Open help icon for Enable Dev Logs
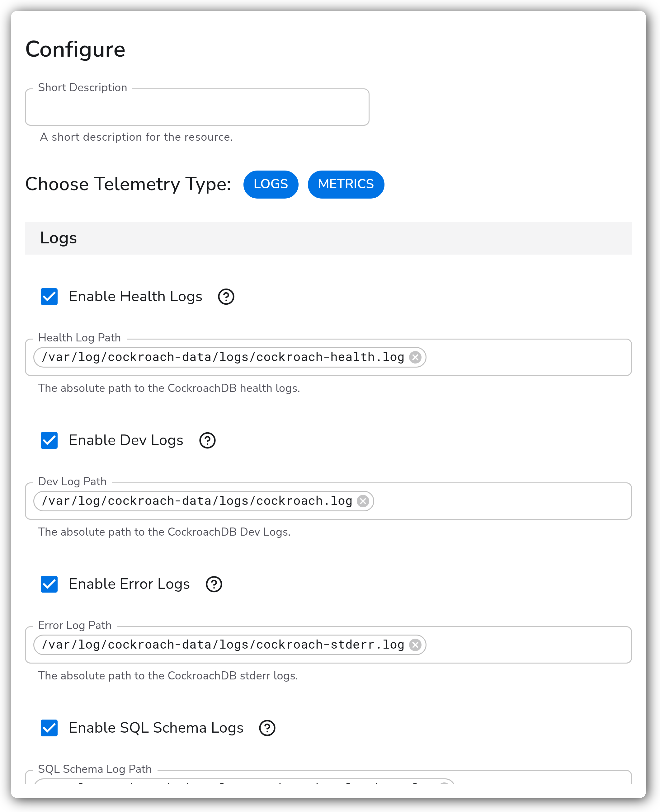The height and width of the screenshot is (812, 660). pos(208,440)
